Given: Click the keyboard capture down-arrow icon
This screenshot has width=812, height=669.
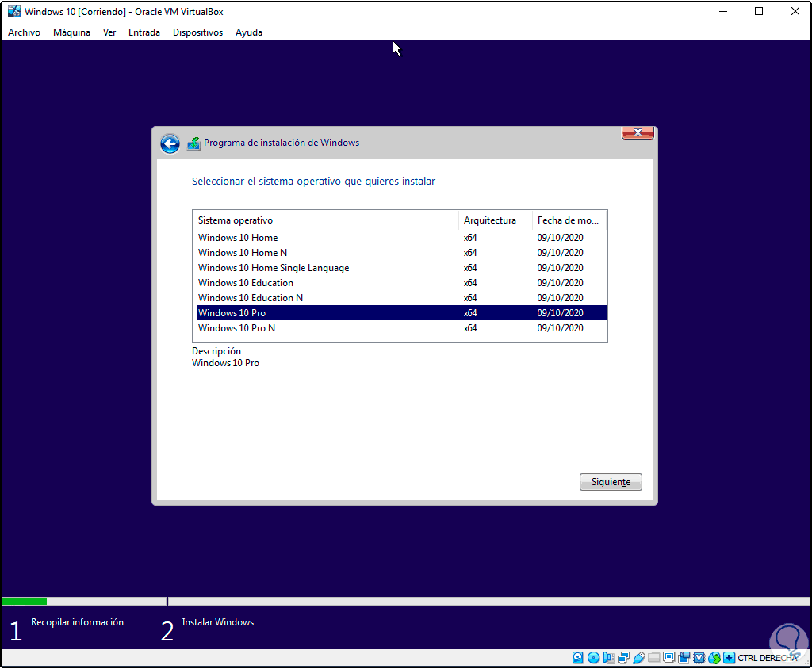Looking at the screenshot, I should tap(730, 658).
